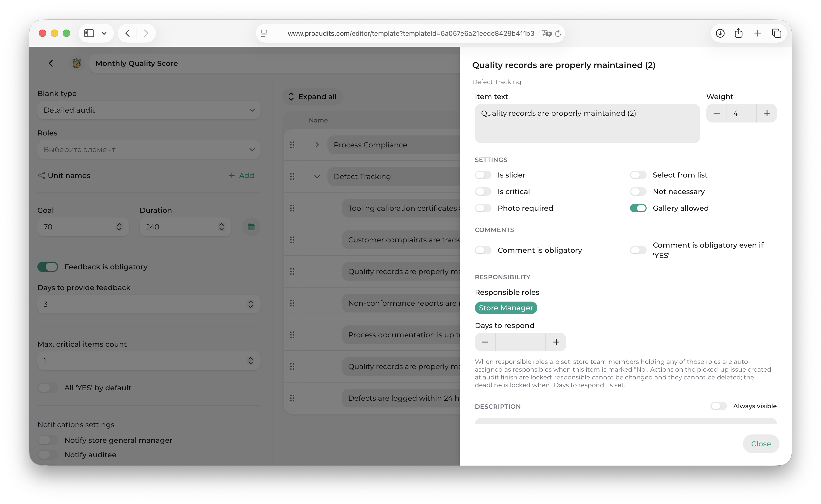821x504 pixels.
Task: Select the Customer complaints are tracked item
Action: 401,240
